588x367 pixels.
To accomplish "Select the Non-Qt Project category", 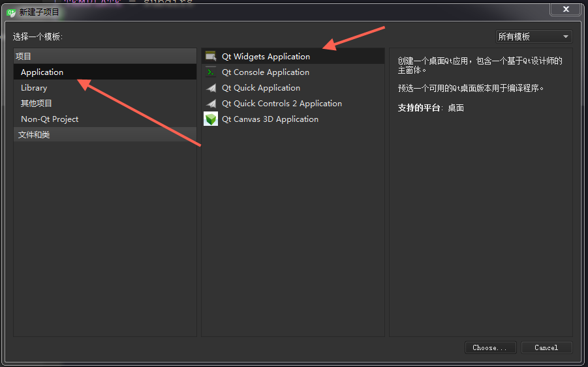I will click(105, 119).
